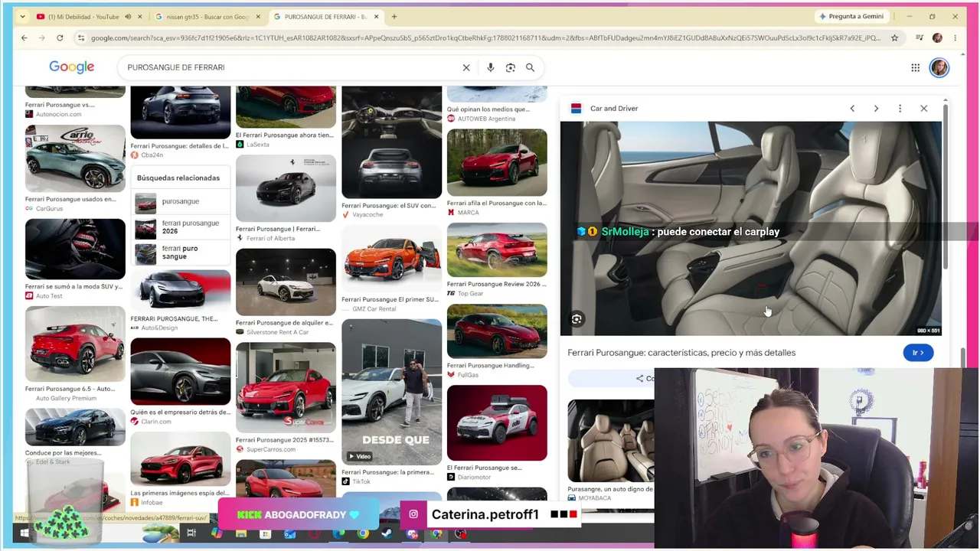Open File Explorer from the taskbar

click(x=241, y=533)
